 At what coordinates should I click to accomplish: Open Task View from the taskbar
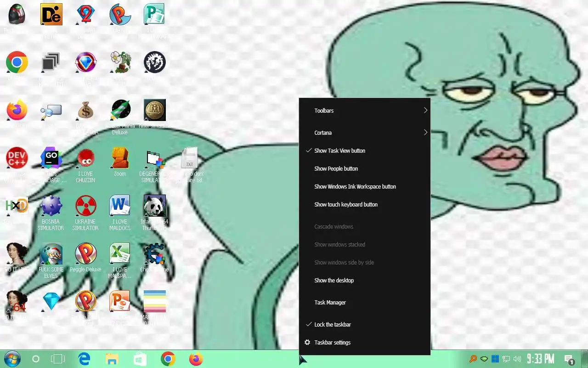pos(58,359)
